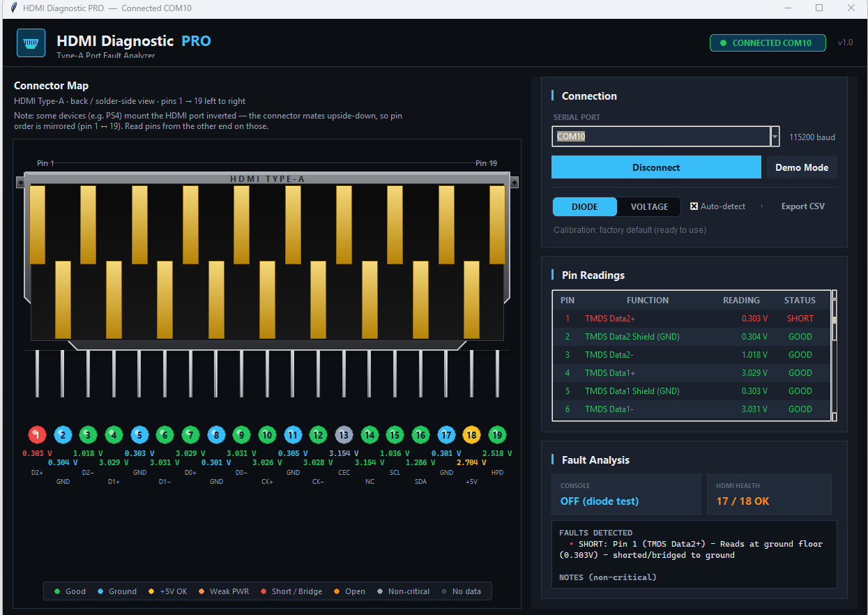Switch measurement mode to VOLTAGE
The width and height of the screenshot is (868, 615).
(649, 206)
